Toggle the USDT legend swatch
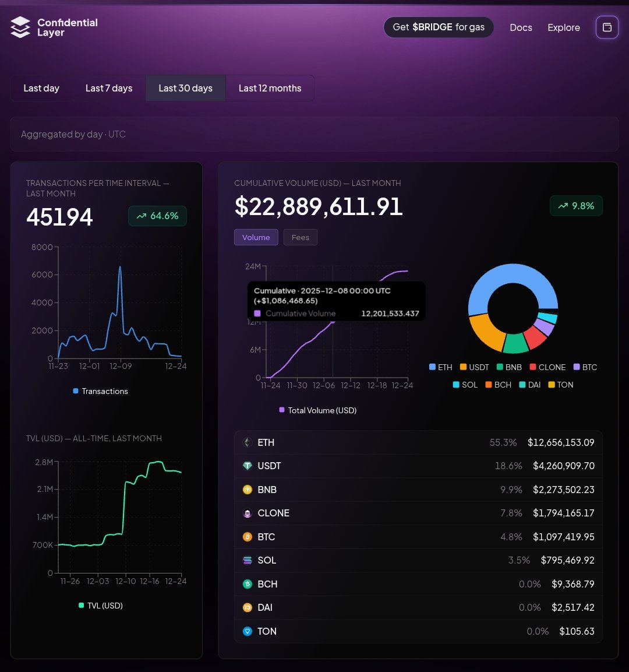Viewport: 629px width, 672px height. coord(463,367)
